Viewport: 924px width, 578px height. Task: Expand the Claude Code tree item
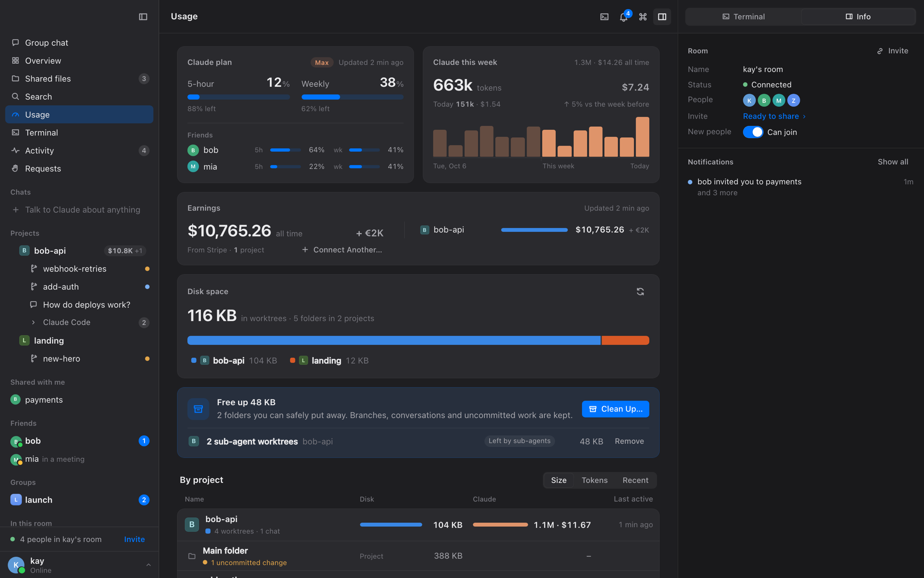(33, 323)
